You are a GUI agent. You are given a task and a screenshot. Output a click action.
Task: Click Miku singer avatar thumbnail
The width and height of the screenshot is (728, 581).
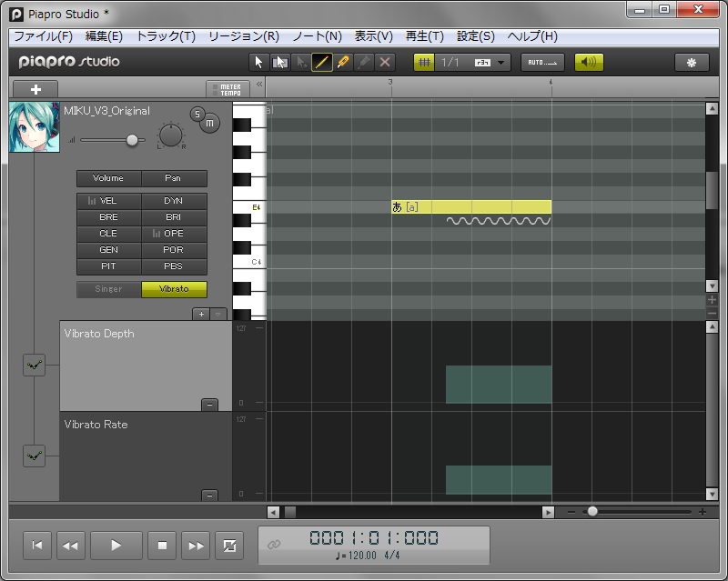click(35, 127)
